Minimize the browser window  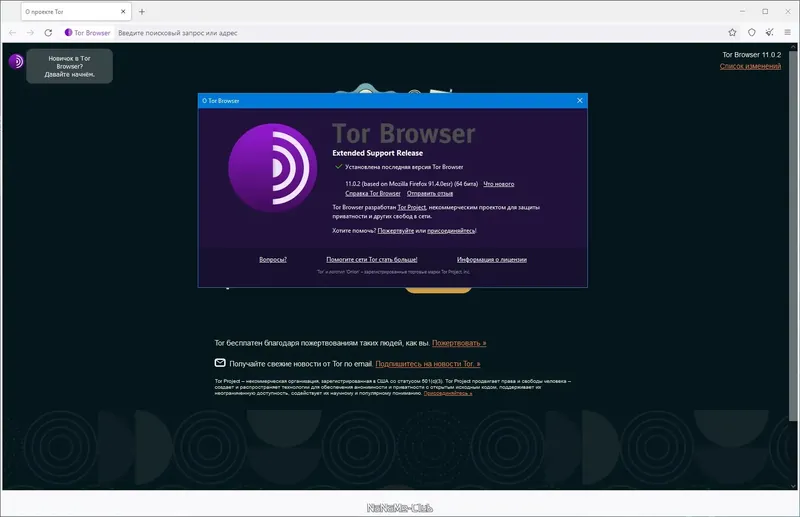pyautogui.click(x=742, y=11)
